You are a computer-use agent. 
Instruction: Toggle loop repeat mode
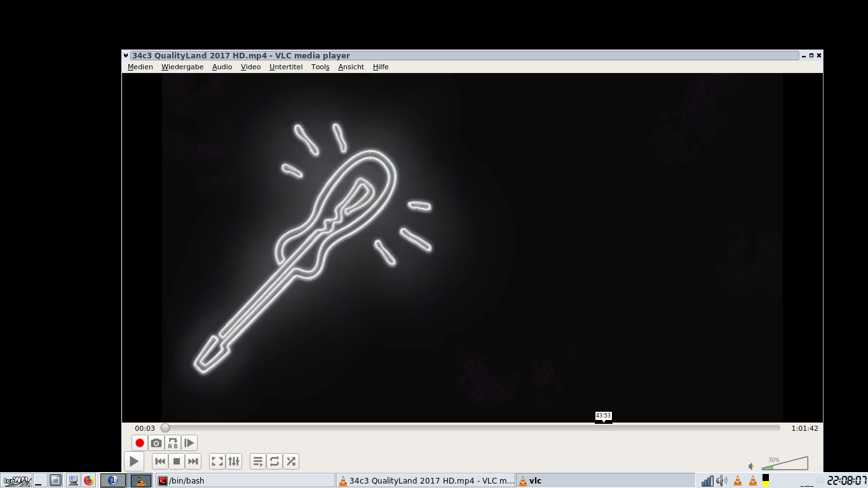coord(275,461)
